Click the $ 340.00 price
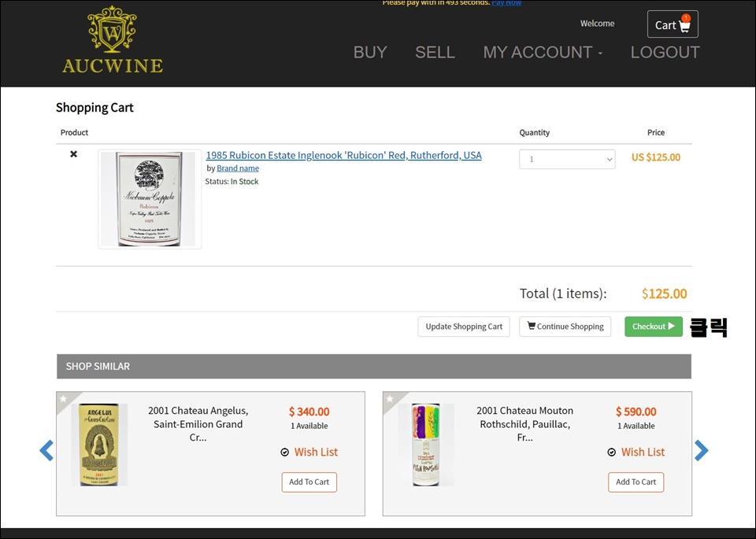Screen dimensions: 756x539 coord(309,412)
